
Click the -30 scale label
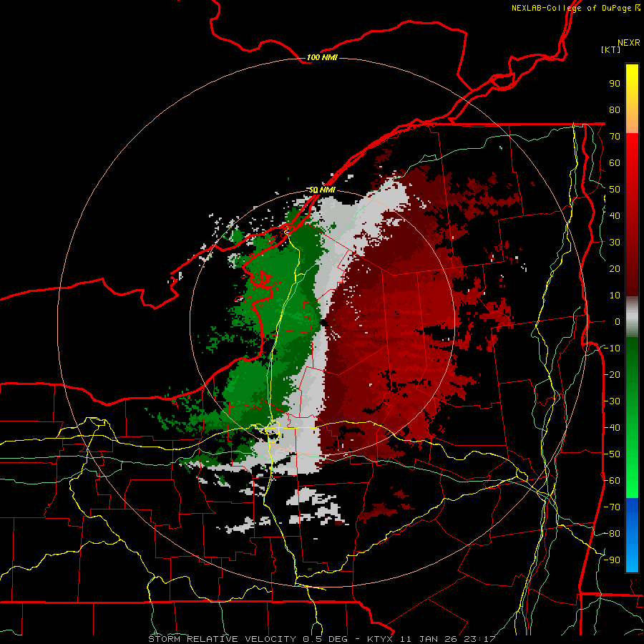[612, 401]
